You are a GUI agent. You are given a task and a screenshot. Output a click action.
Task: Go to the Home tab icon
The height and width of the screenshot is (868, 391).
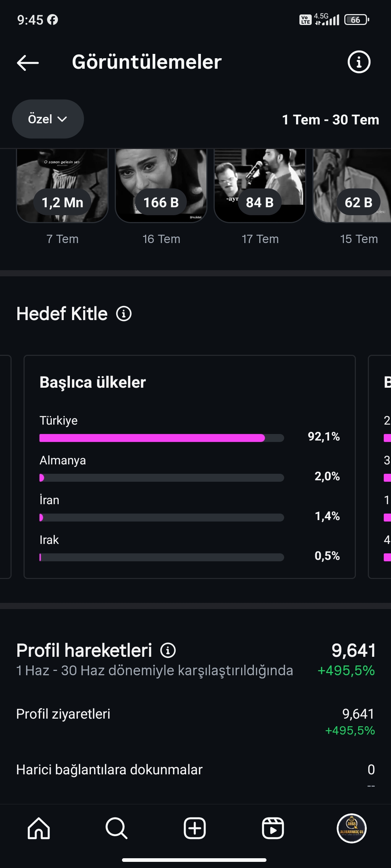(39, 828)
